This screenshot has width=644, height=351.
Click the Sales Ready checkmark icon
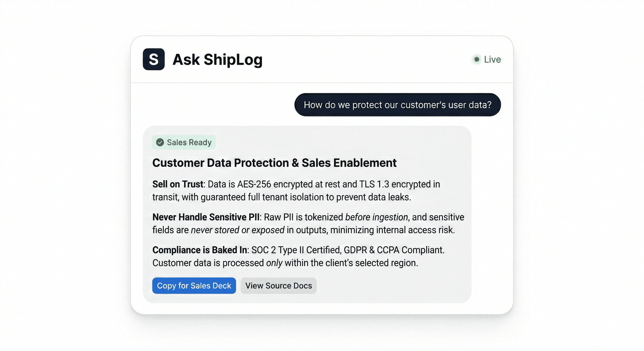pyautogui.click(x=160, y=142)
